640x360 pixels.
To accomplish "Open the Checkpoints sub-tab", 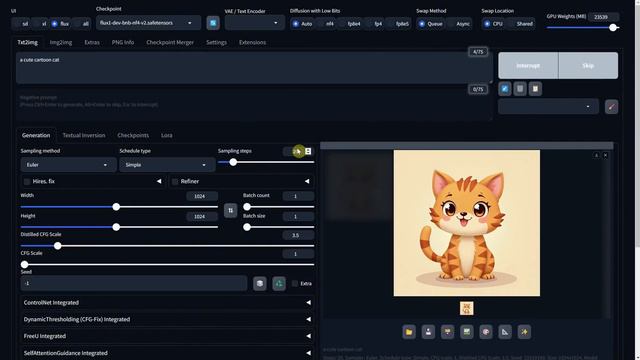I will click(133, 136).
